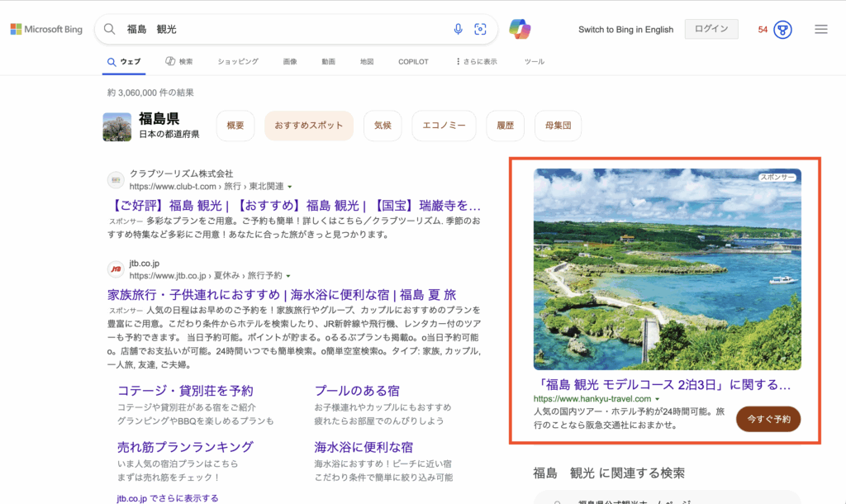Switch to the 動画 tab
The width and height of the screenshot is (846, 504).
point(328,61)
